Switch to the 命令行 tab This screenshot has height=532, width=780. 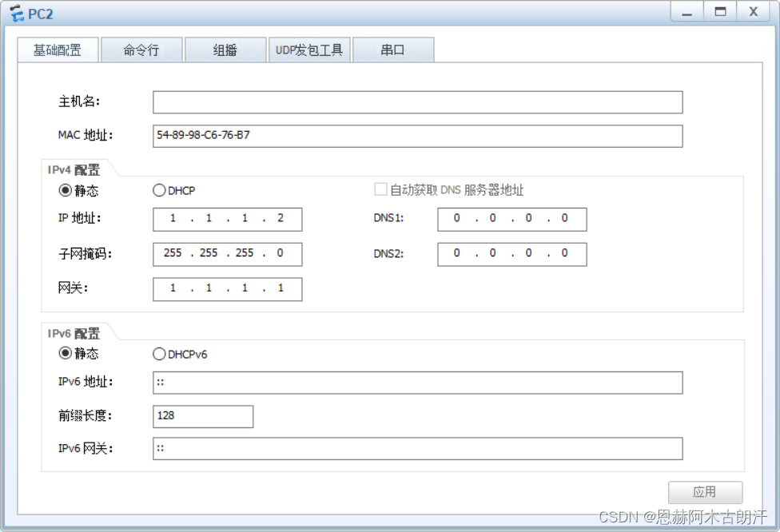(x=141, y=50)
